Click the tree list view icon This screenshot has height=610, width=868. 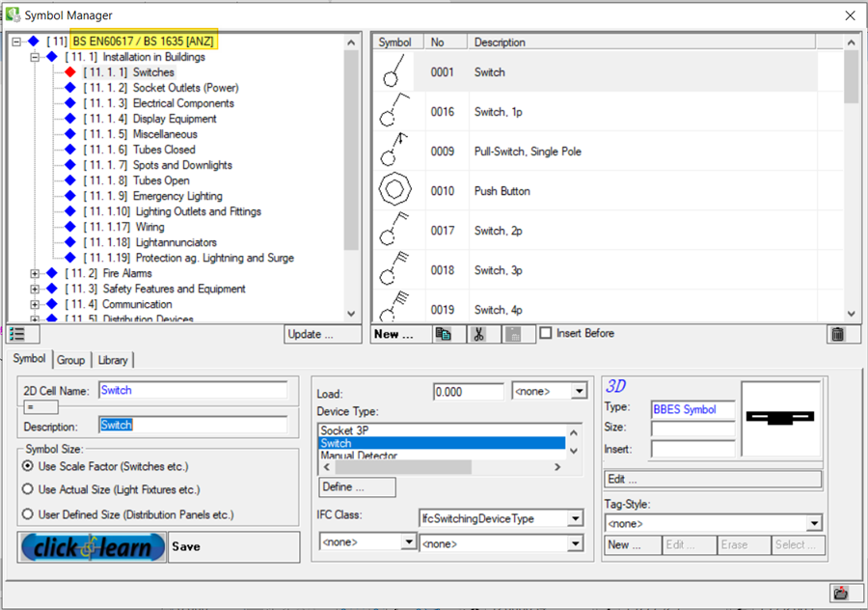16,334
